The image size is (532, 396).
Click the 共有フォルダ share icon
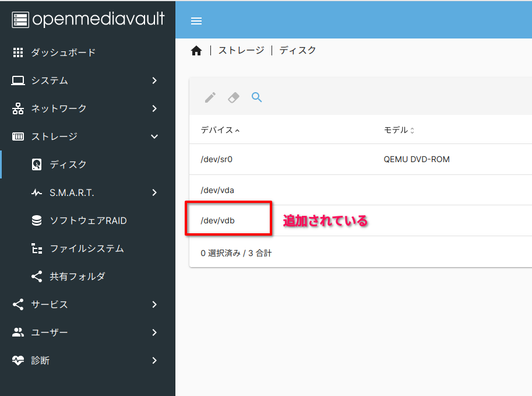click(37, 276)
